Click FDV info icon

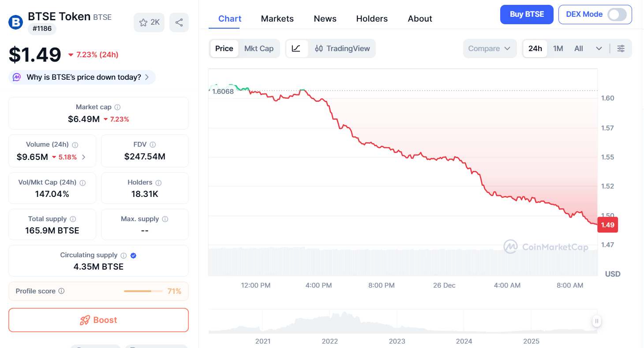pyautogui.click(x=153, y=144)
